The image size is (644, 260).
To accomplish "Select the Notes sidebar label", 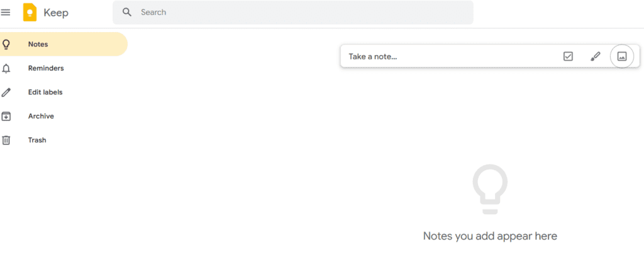I will point(38,45).
